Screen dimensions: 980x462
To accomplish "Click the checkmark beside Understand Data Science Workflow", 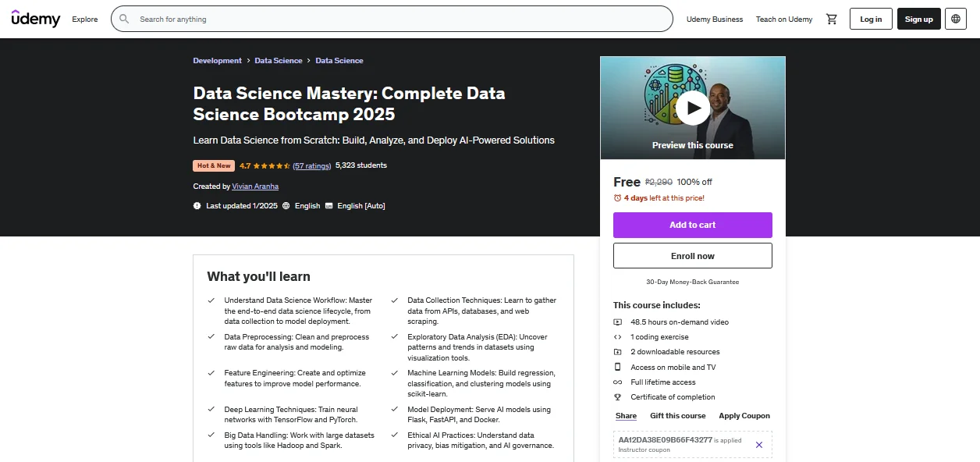I will click(211, 300).
